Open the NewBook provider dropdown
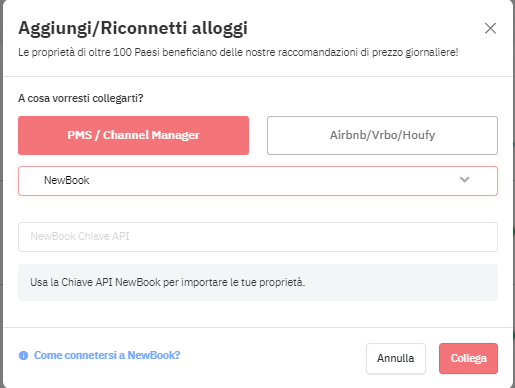The width and height of the screenshot is (515, 388). pyautogui.click(x=258, y=181)
